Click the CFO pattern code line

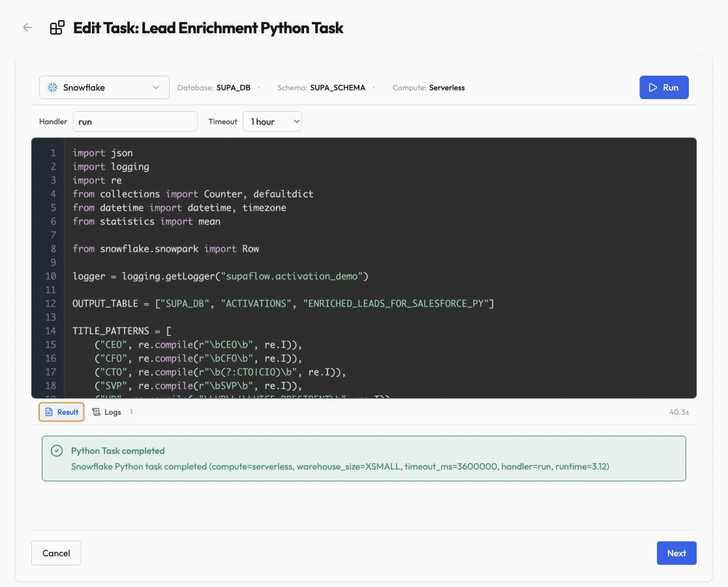(198, 358)
